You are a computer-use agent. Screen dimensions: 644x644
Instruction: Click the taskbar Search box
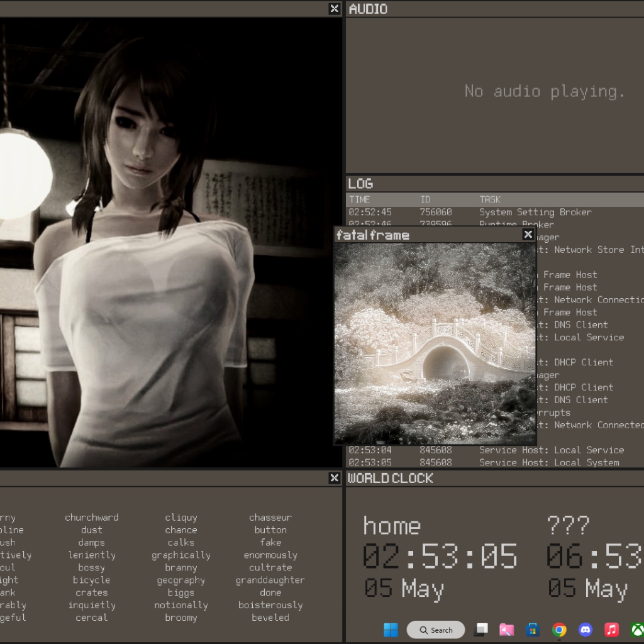[435, 630]
